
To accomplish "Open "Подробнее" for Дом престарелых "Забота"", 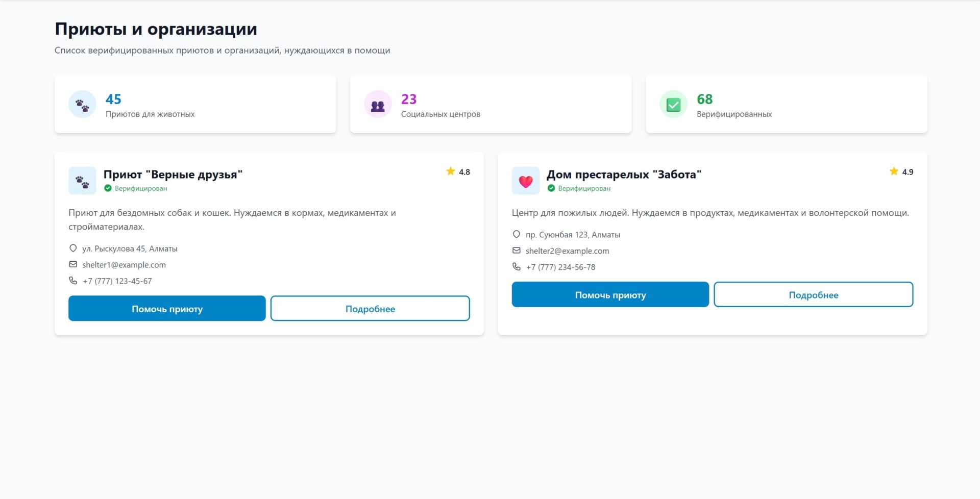I will (814, 294).
